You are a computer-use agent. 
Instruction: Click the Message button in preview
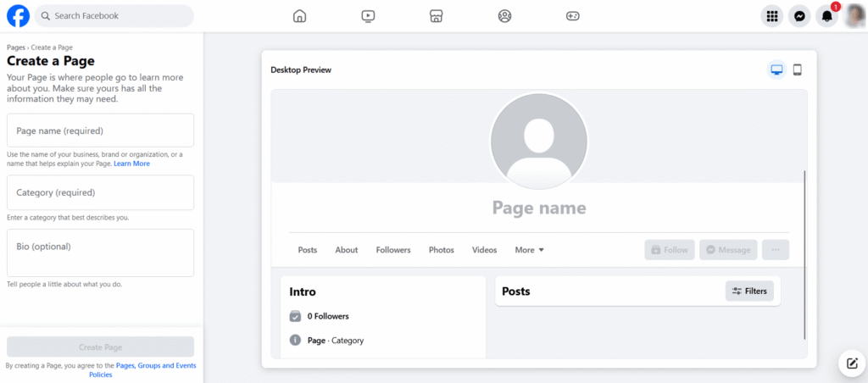click(728, 250)
